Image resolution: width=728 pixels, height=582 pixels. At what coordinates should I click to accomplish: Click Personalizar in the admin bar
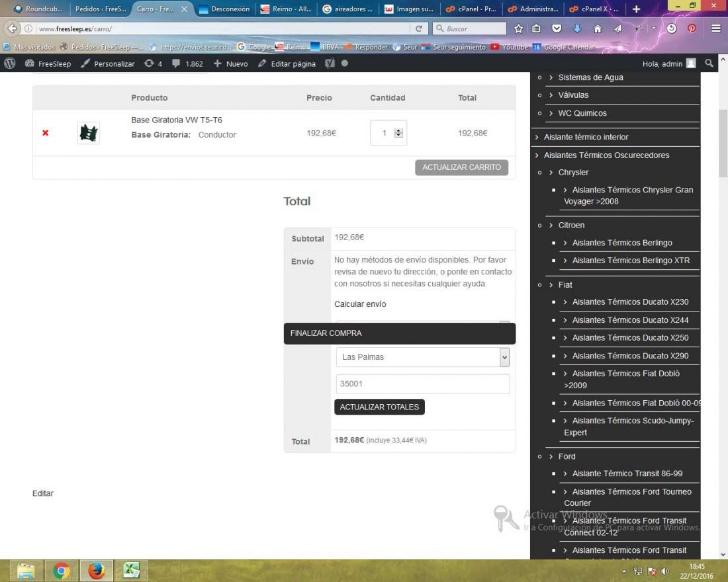pos(108,63)
